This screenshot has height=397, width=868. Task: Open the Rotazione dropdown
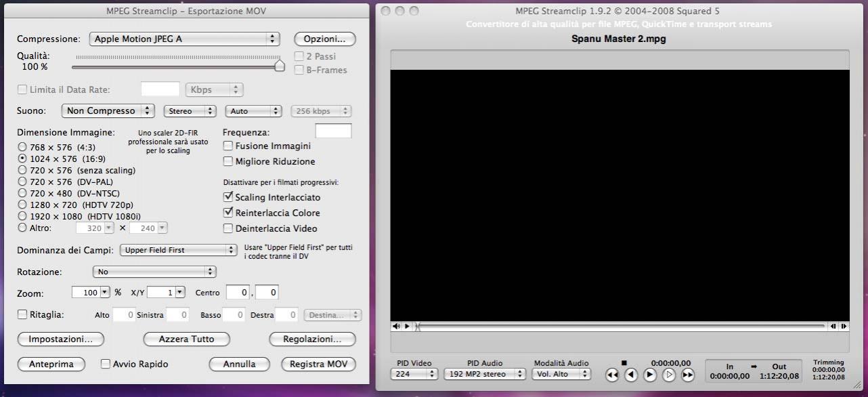click(x=154, y=272)
